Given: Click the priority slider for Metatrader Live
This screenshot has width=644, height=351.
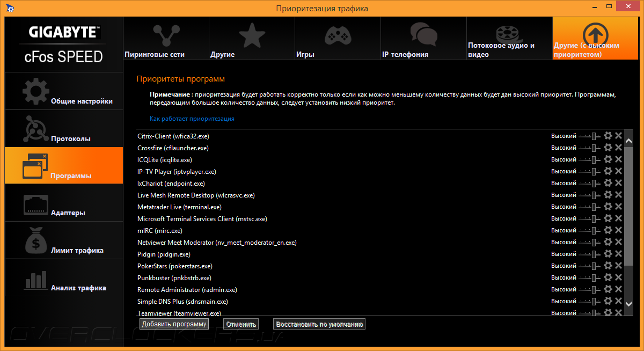Looking at the screenshot, I should point(590,207).
